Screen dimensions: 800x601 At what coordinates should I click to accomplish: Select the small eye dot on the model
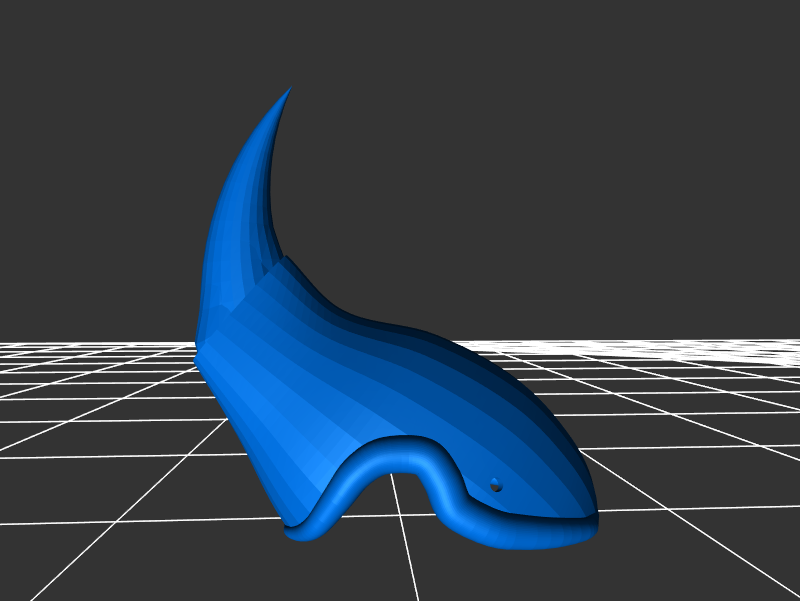tap(496, 485)
